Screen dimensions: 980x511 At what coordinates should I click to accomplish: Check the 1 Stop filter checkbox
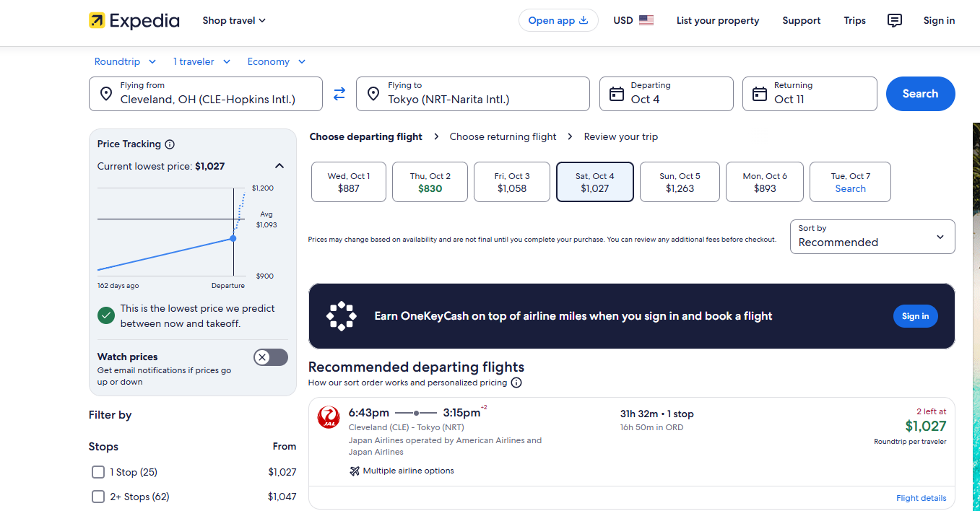[x=98, y=472]
